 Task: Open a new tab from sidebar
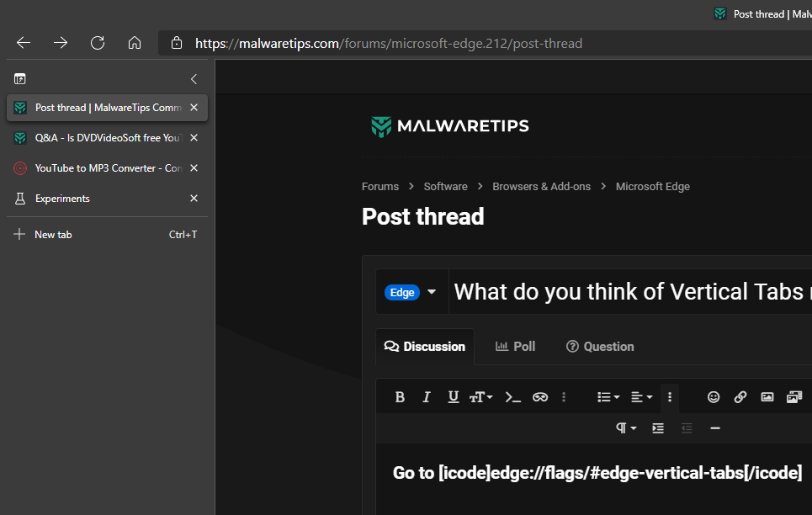click(107, 234)
